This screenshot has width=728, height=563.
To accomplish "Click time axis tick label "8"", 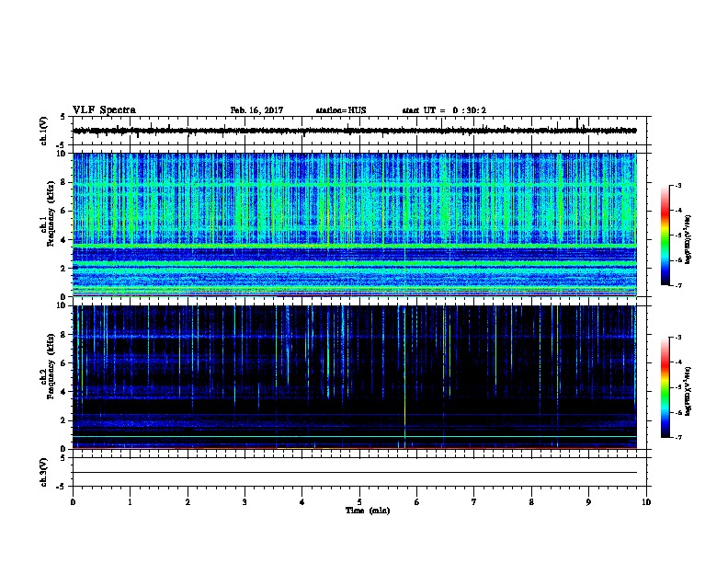I will coord(531,501).
